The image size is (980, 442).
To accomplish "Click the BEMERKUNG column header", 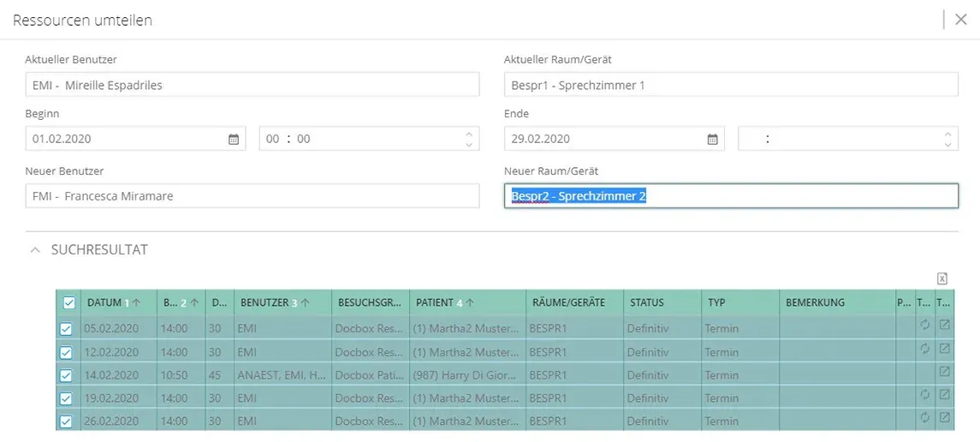I will pos(838,302).
